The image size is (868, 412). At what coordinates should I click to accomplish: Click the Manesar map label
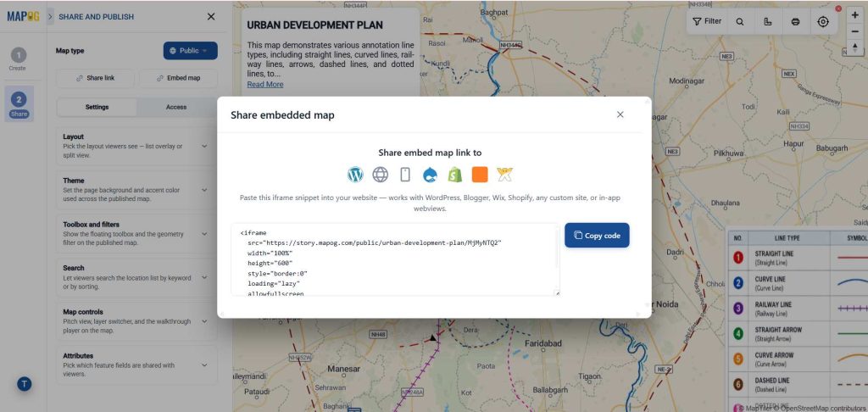343,368
